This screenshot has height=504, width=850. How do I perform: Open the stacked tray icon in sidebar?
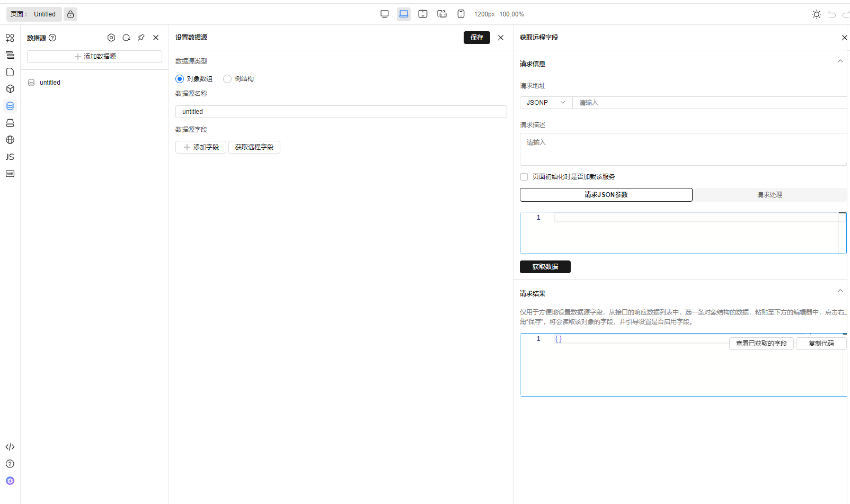(10, 123)
